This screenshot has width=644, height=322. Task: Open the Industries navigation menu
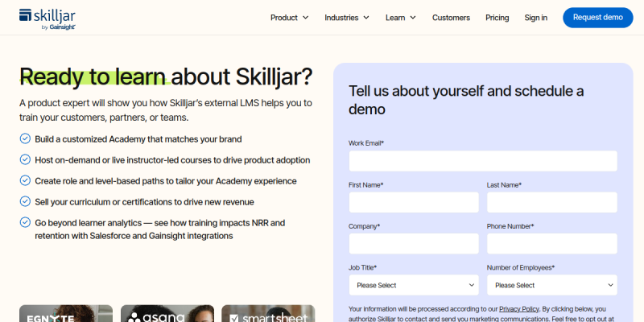point(347,18)
